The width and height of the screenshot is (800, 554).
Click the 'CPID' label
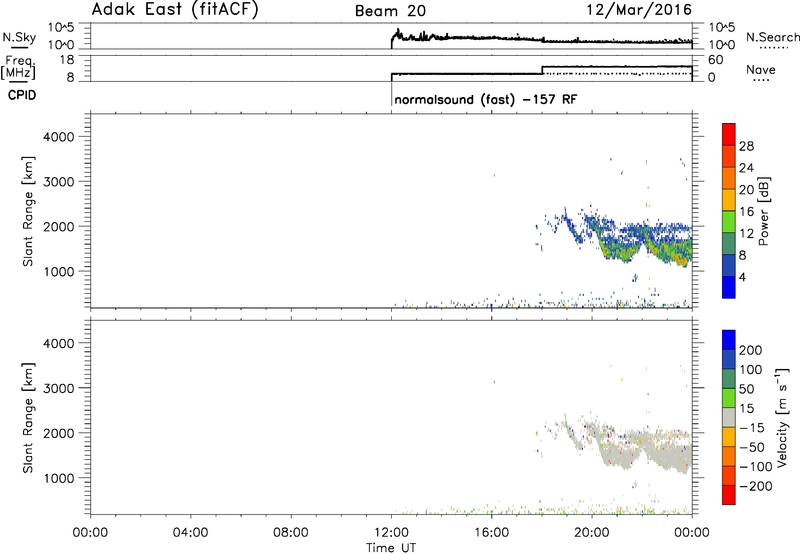click(22, 95)
